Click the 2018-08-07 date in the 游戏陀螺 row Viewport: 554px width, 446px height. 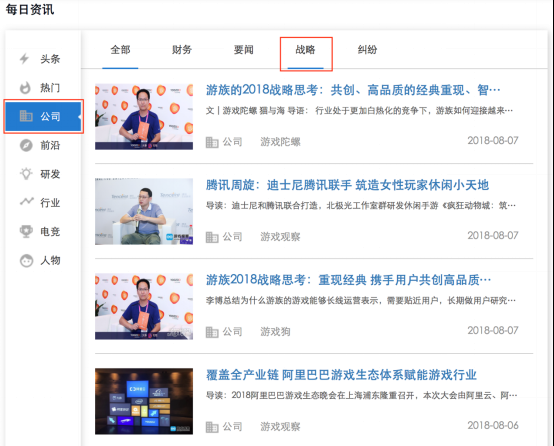pos(493,141)
